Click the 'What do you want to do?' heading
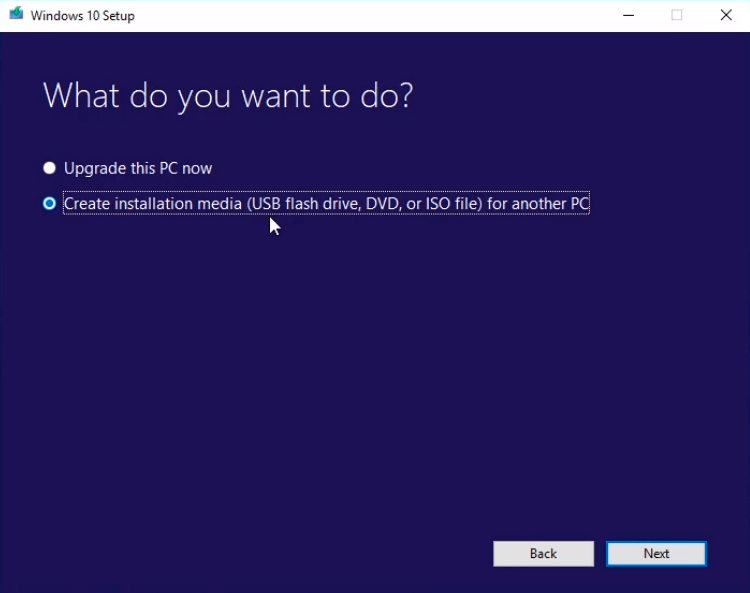Image resolution: width=750 pixels, height=593 pixels. [228, 96]
